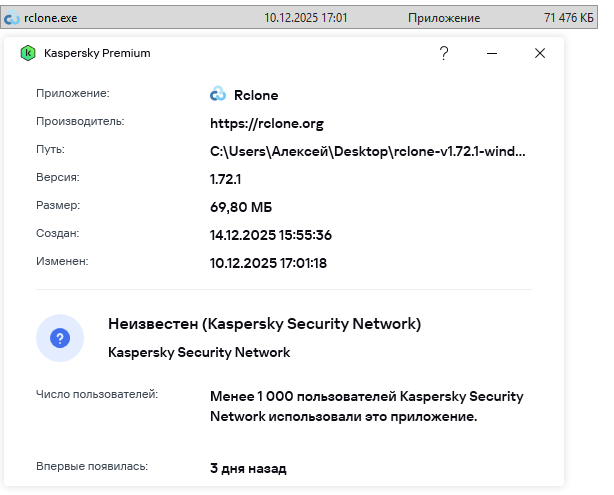
Task: Click the file row date 10.12.2025 17:01
Action: pyautogui.click(x=306, y=18)
